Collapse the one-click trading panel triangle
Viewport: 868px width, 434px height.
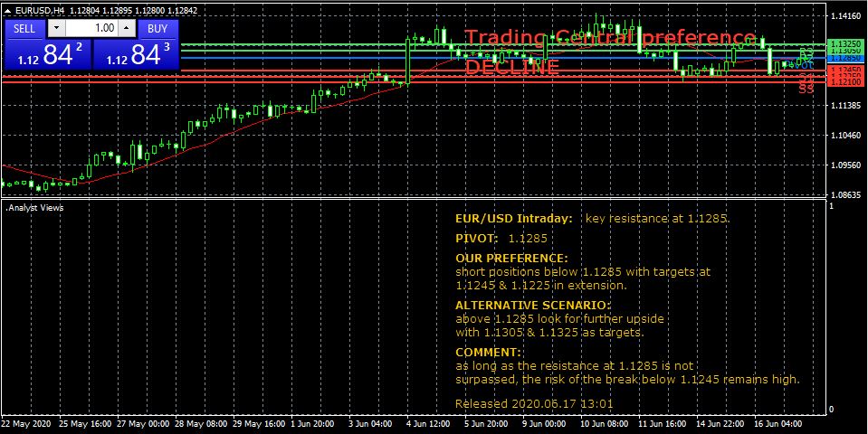click(7, 9)
